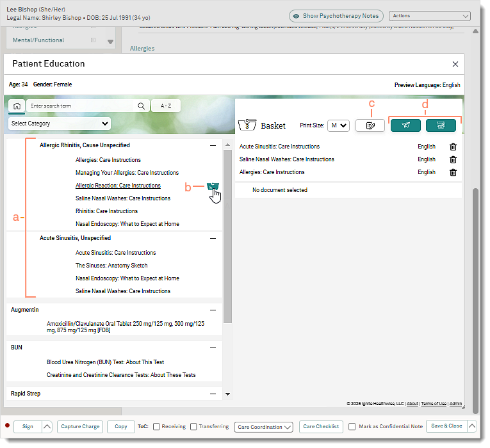Click the A-Z button

[165, 106]
